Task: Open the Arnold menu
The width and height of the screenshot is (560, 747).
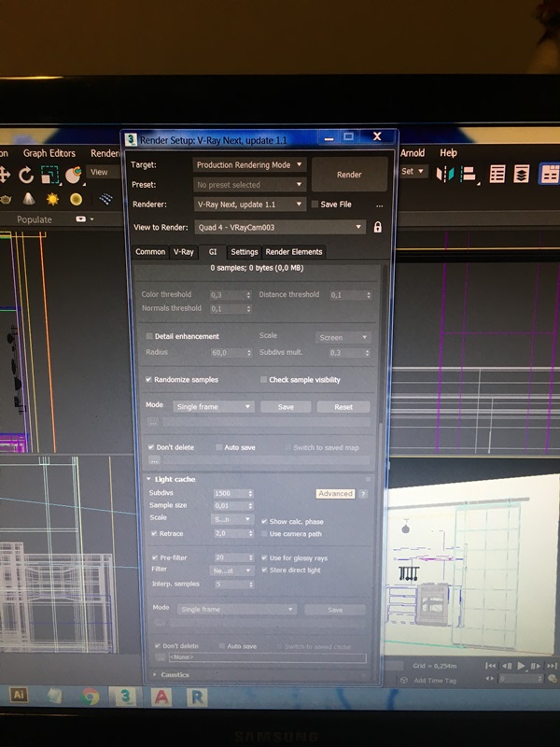Action: click(x=413, y=152)
